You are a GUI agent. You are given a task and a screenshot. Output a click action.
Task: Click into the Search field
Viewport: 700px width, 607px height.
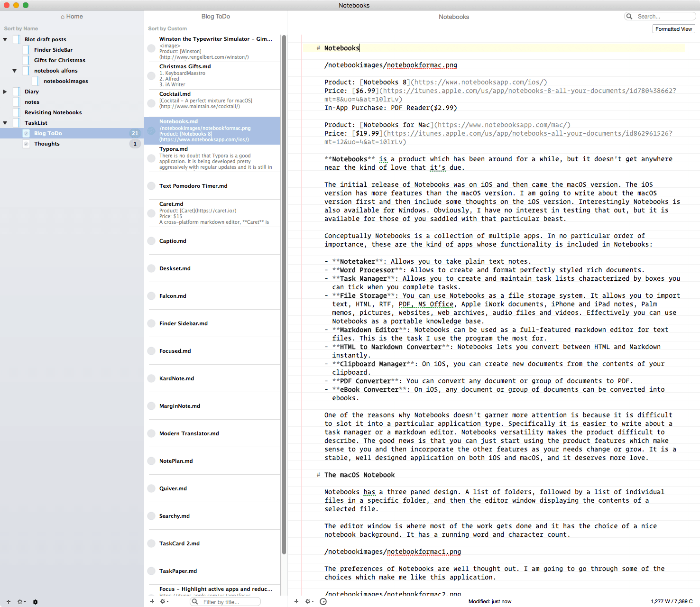(x=660, y=17)
